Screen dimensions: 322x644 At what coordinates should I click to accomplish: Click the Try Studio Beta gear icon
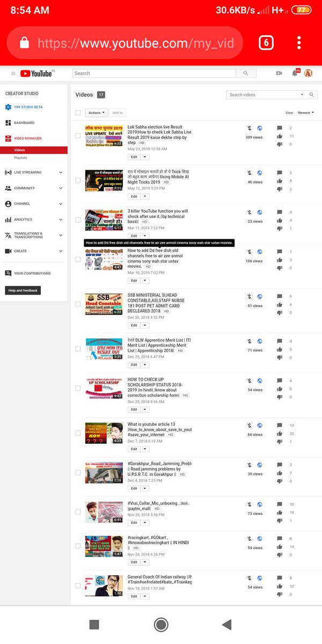click(8, 107)
